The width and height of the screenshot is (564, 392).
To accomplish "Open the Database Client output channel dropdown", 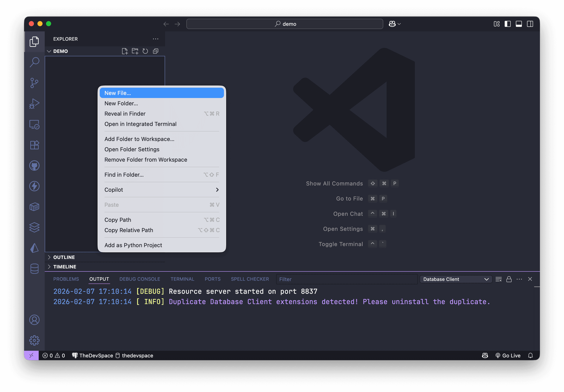I will (x=456, y=279).
